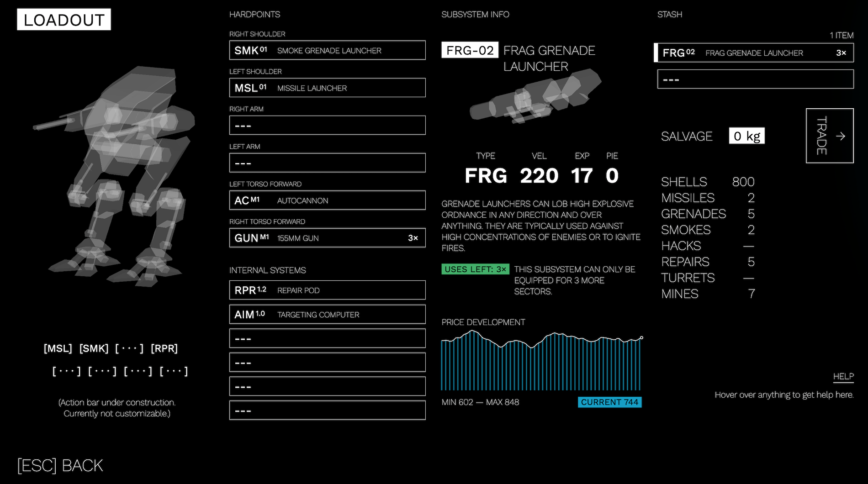The image size is (868, 484).
Task: Select the AIM targeting computer
Action: [x=327, y=314]
